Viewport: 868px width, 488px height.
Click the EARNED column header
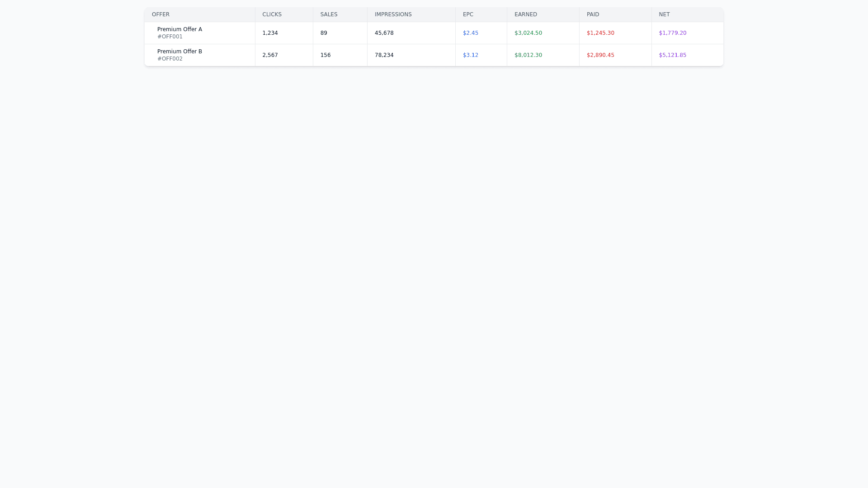(525, 14)
